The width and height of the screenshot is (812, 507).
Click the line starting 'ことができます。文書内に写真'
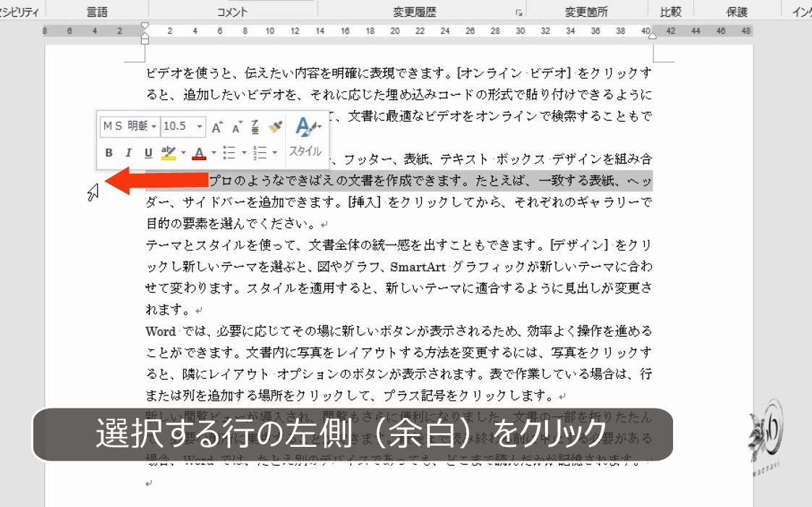coord(399,353)
